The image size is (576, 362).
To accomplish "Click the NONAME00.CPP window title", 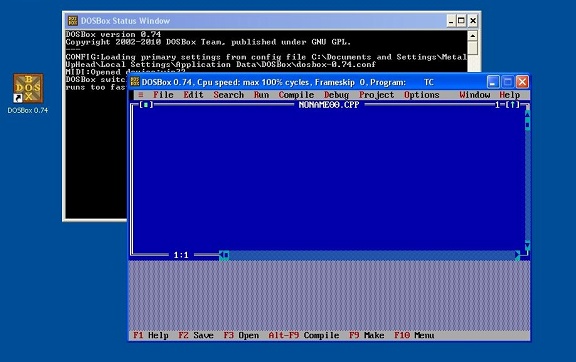I will 329,105.
